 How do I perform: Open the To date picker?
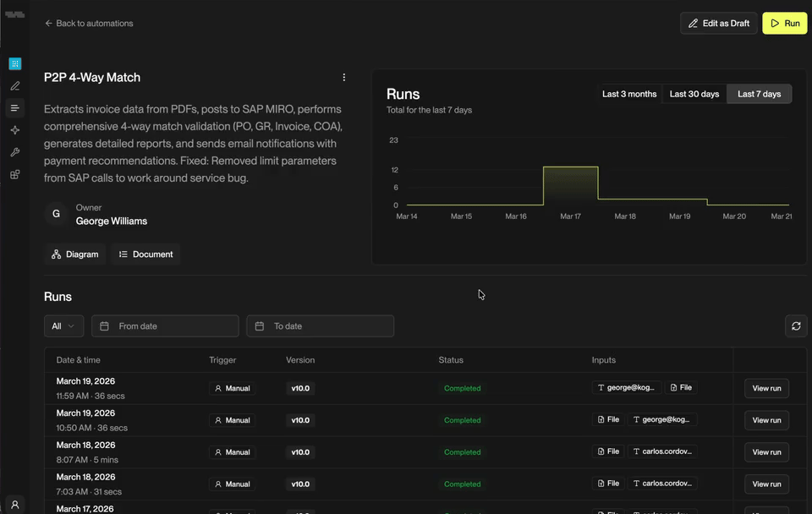(x=320, y=325)
